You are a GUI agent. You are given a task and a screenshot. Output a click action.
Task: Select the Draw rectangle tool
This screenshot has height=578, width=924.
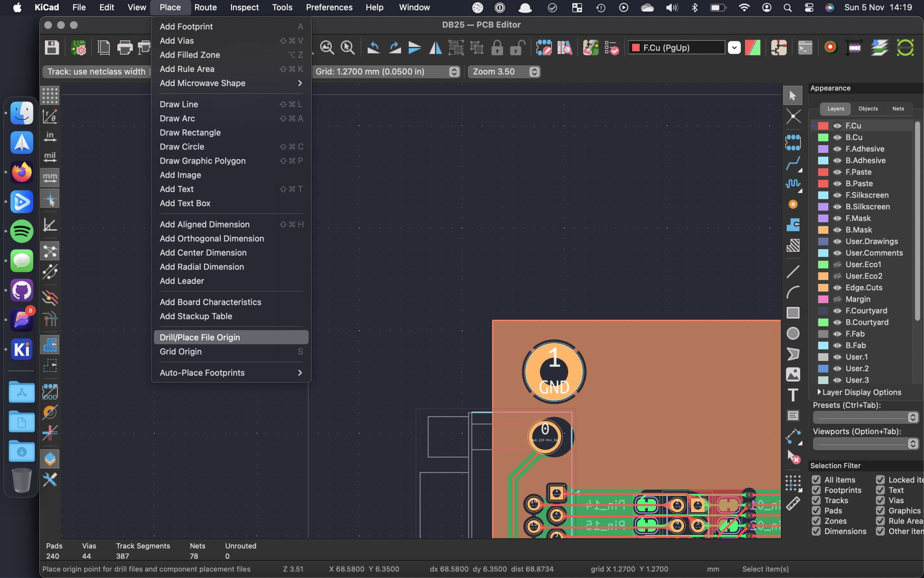[793, 313]
